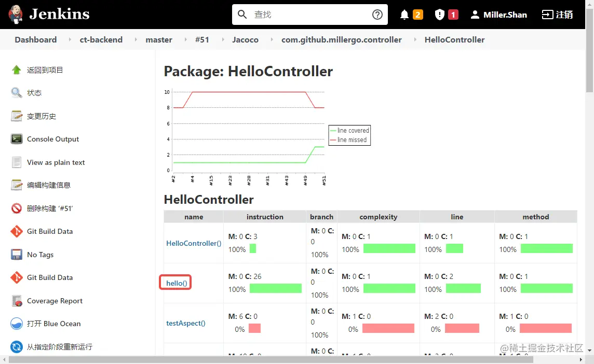The image size is (594, 364).
Task: Open the Dashboard breadcrumb
Action: [36, 40]
